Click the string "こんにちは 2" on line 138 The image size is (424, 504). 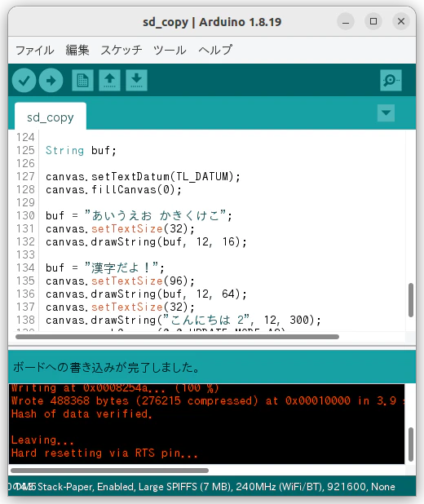point(206,321)
